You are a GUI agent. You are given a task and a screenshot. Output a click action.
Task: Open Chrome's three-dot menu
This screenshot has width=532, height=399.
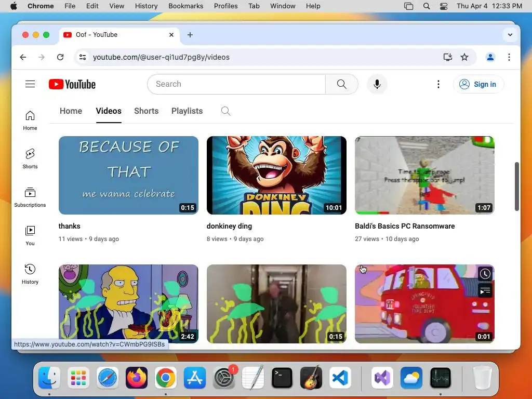[x=509, y=57]
